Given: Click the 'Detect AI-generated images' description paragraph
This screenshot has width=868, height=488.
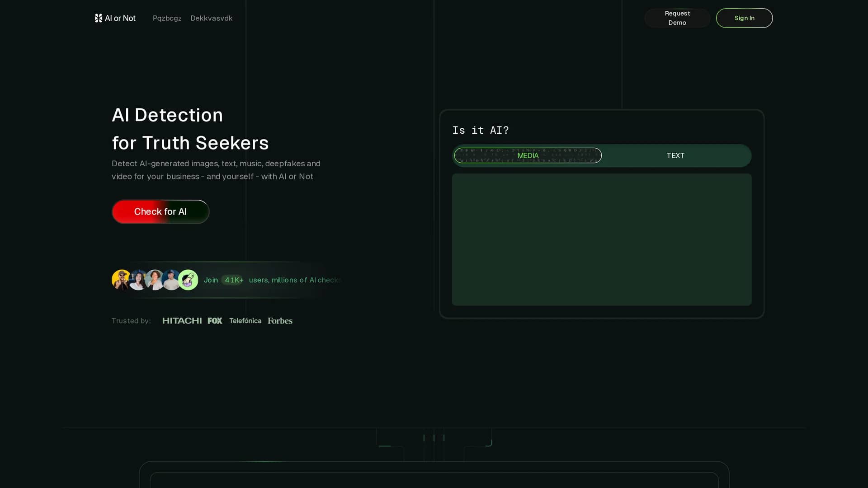Looking at the screenshot, I should click(216, 170).
